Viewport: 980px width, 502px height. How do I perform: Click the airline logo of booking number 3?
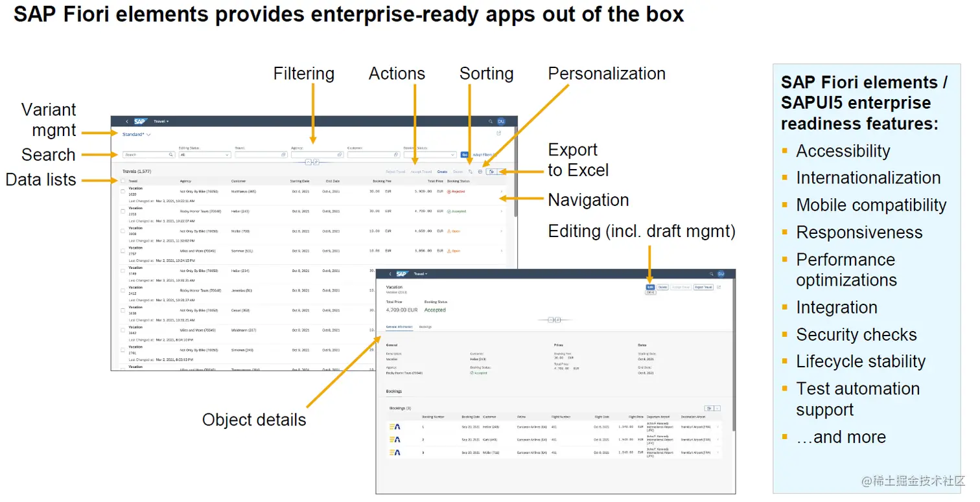pyautogui.click(x=395, y=452)
